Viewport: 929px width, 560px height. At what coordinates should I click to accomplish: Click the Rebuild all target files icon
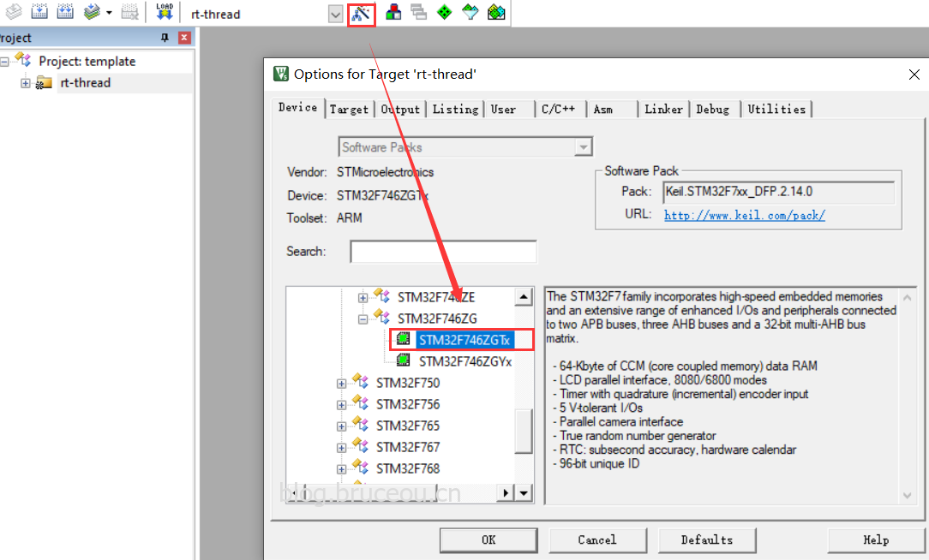tap(65, 11)
